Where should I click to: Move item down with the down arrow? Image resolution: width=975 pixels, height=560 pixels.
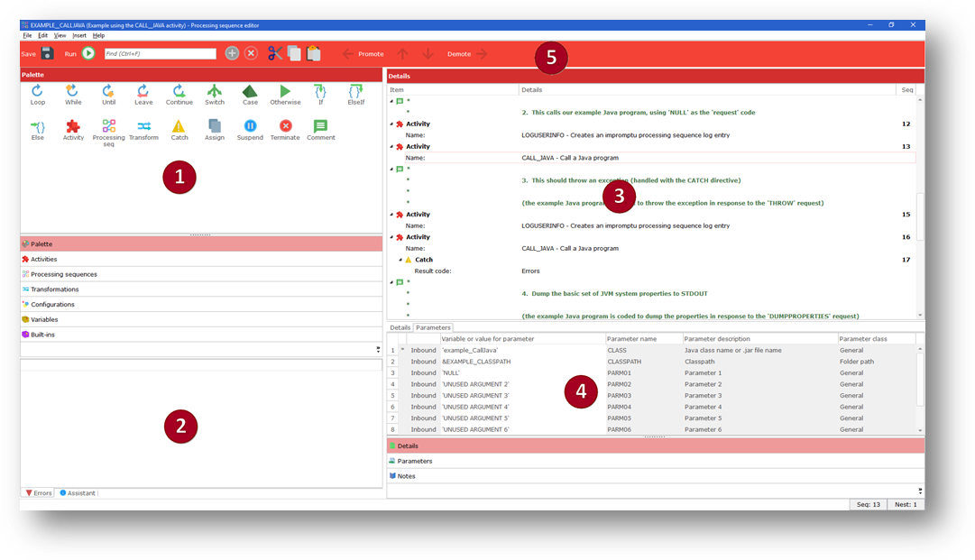[x=428, y=54]
